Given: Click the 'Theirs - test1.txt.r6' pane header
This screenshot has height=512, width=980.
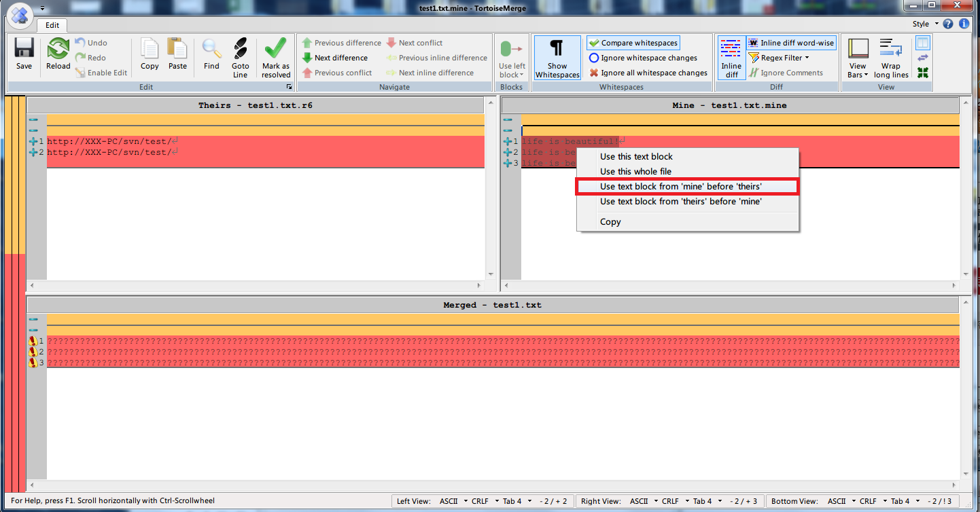Looking at the screenshot, I should pyautogui.click(x=256, y=105).
